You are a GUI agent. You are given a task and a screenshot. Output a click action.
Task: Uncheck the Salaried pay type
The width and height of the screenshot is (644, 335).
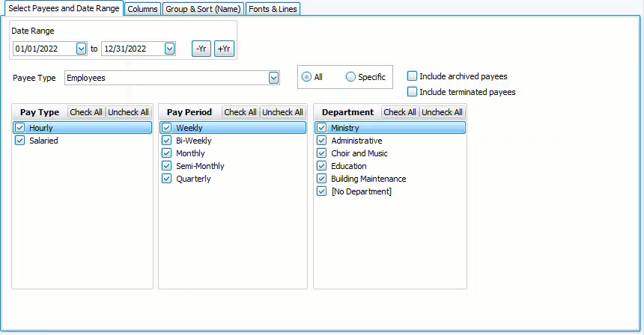coord(20,141)
